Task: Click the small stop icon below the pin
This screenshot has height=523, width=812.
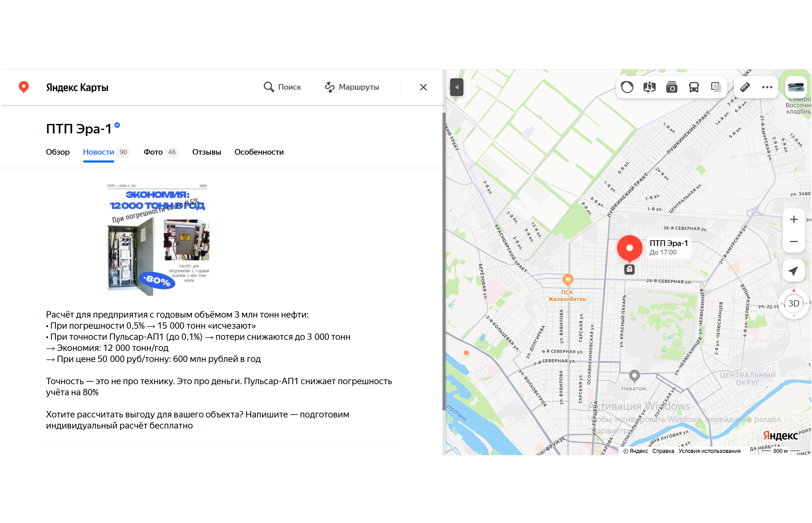Action: [629, 269]
